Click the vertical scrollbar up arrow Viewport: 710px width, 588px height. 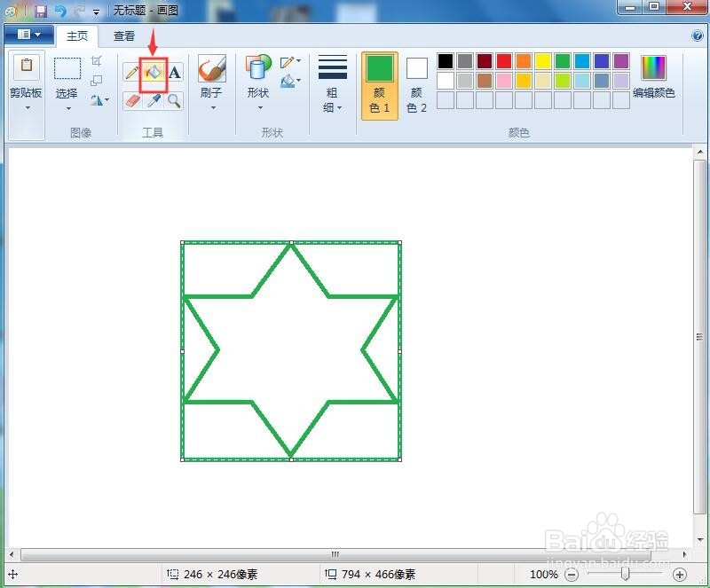click(x=700, y=152)
